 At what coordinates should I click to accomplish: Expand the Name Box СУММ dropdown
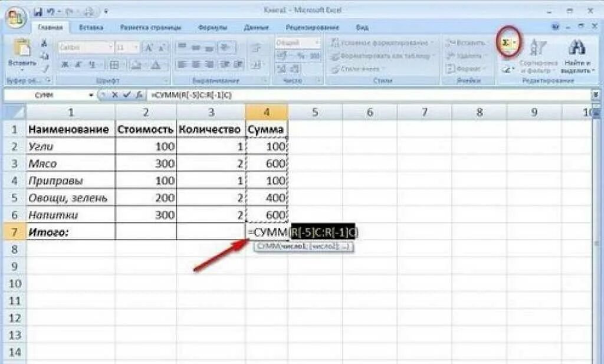tap(91, 95)
